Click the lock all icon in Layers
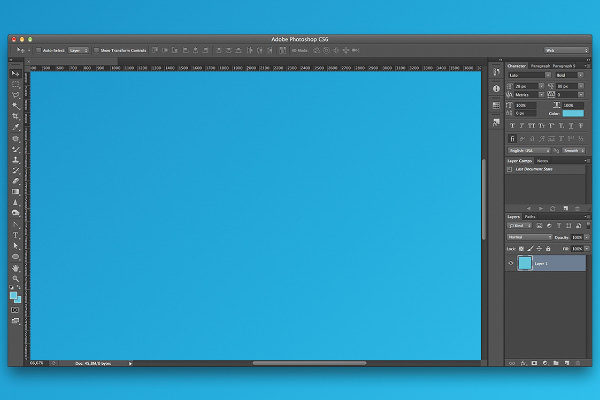This screenshot has height=400, width=600. click(548, 248)
